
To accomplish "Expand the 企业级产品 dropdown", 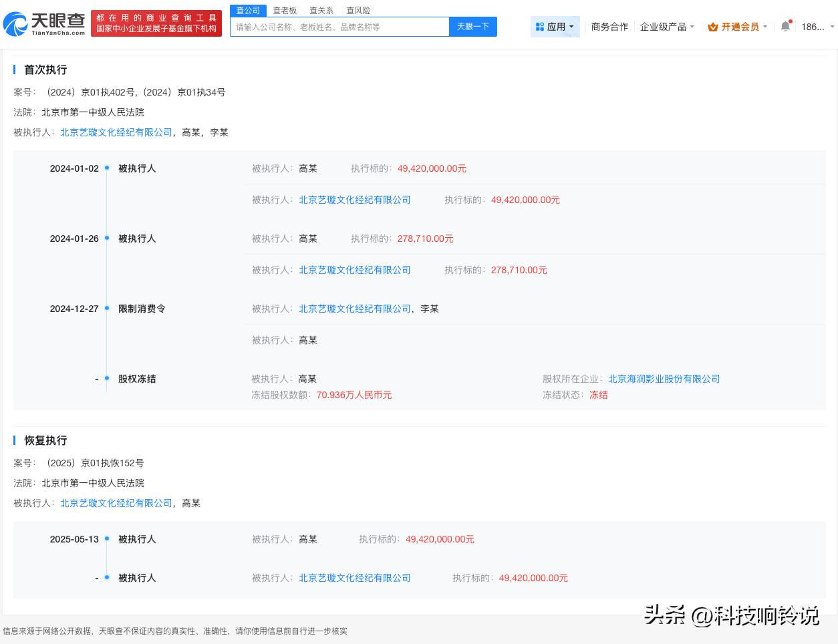I will pyautogui.click(x=667, y=27).
